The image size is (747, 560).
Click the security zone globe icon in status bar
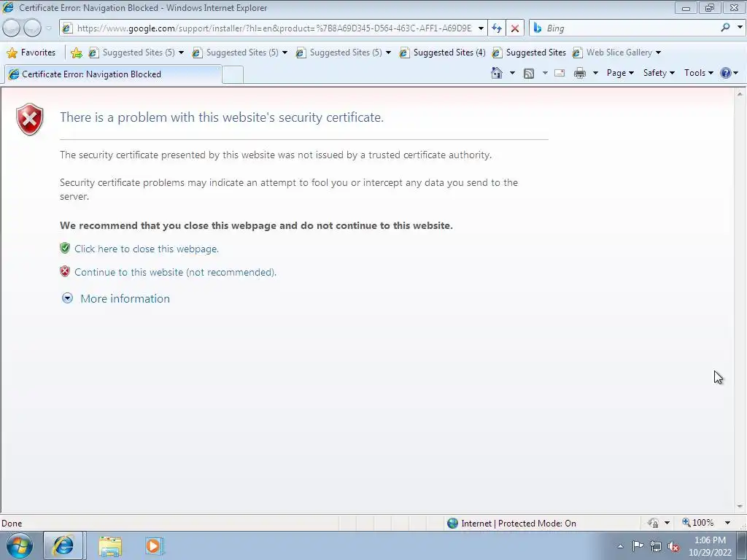click(452, 524)
